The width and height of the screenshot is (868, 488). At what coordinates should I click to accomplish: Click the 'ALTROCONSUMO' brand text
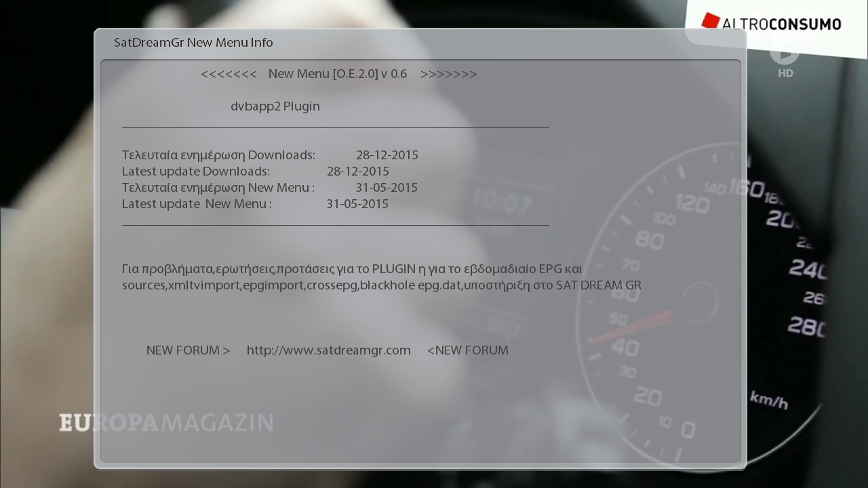pyautogui.click(x=781, y=24)
